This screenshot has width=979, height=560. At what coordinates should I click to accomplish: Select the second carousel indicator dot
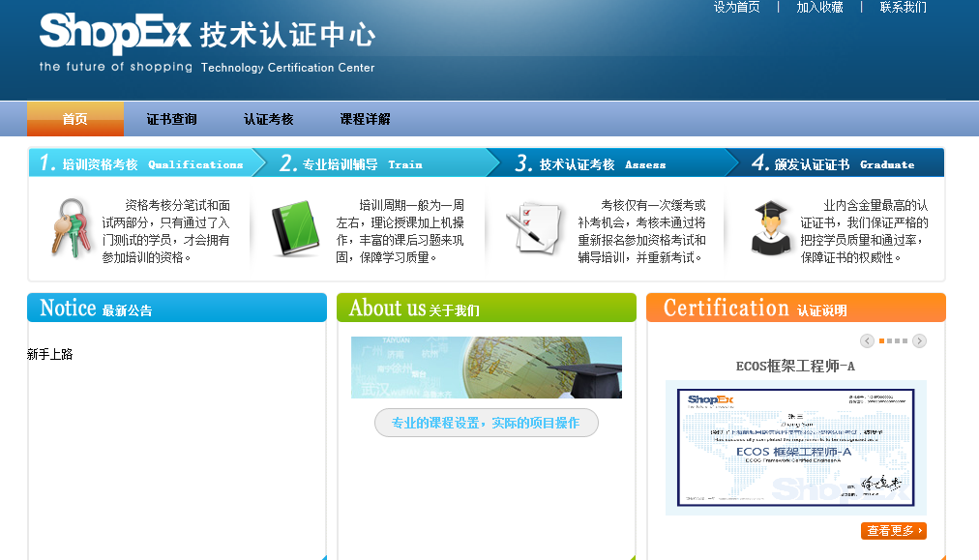(x=890, y=340)
